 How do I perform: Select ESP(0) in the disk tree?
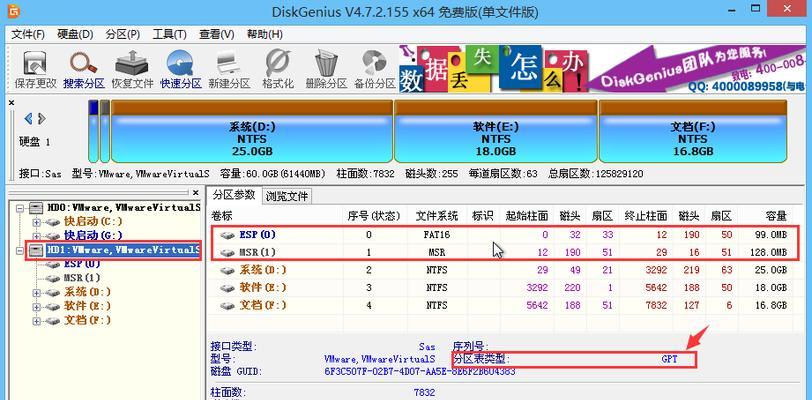82,264
